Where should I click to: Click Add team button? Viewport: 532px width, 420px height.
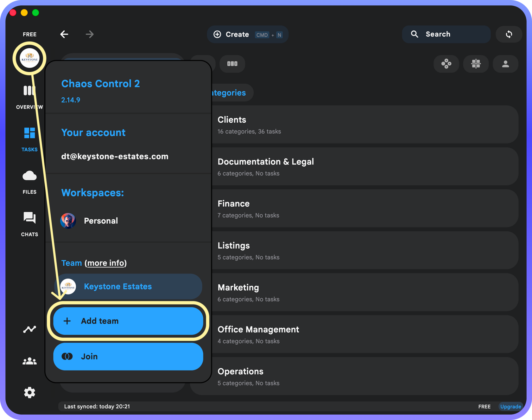pyautogui.click(x=128, y=321)
